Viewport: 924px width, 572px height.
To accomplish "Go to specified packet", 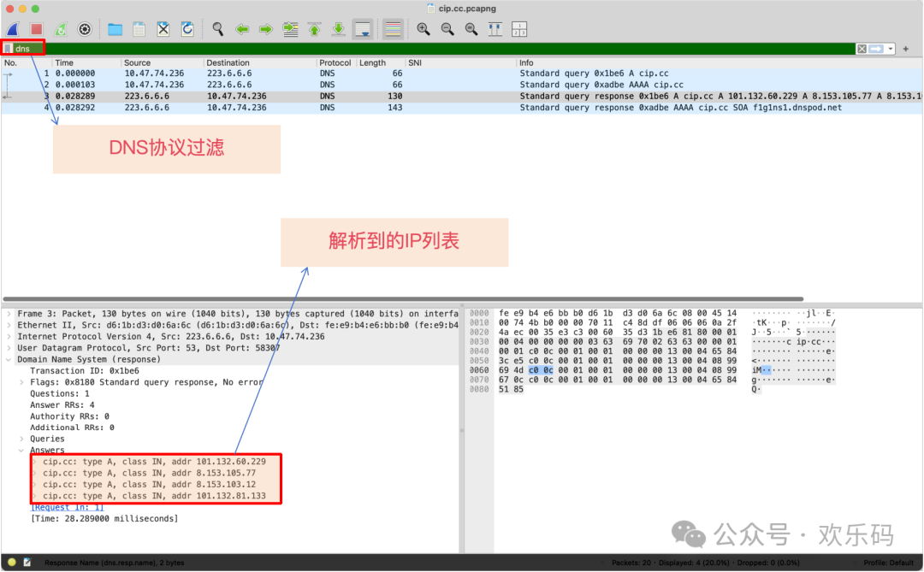I will point(290,29).
